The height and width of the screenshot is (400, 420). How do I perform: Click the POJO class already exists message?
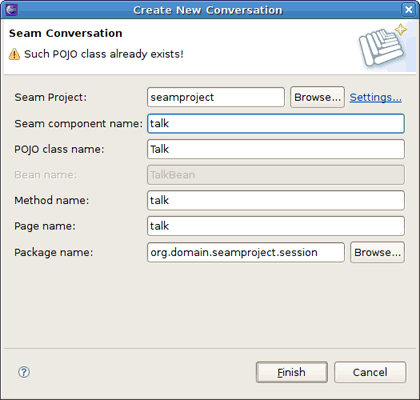pos(104,54)
